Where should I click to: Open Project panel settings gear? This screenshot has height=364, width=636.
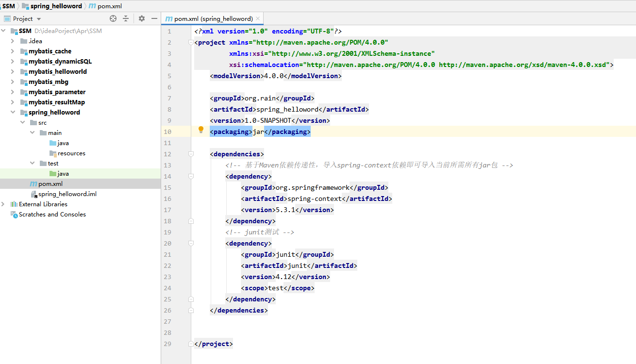(x=142, y=18)
